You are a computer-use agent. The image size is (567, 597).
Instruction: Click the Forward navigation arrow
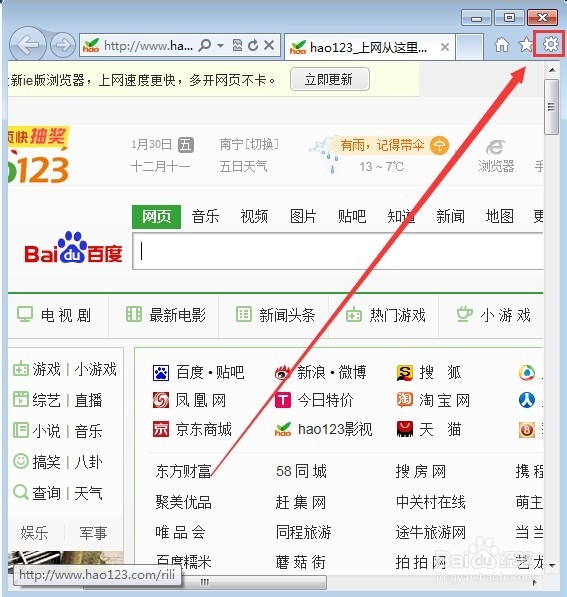tap(63, 45)
